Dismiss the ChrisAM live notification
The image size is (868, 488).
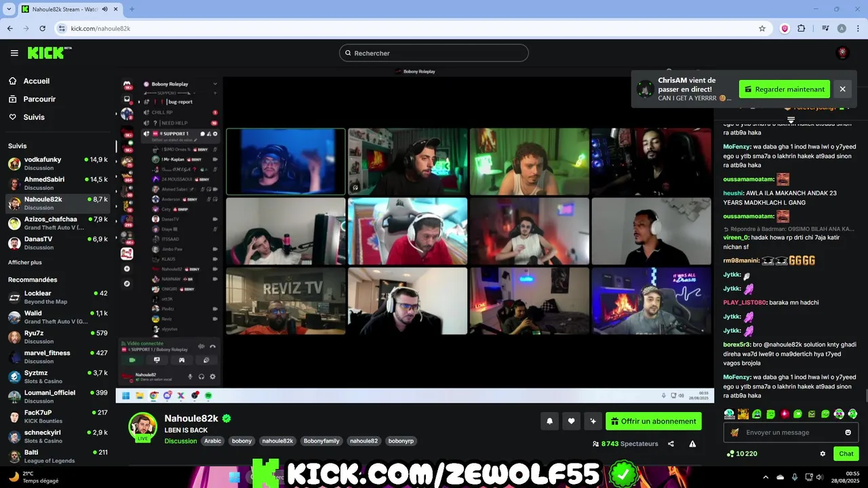click(x=842, y=89)
